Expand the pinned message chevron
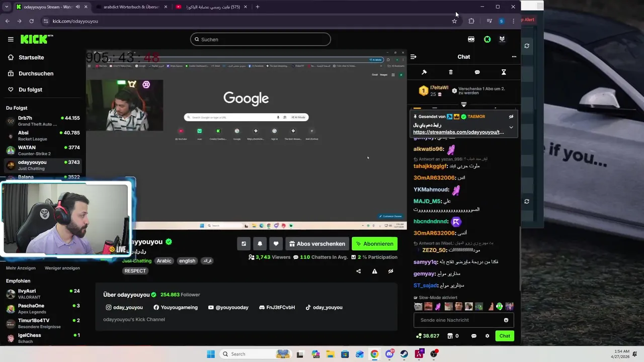 pos(511,127)
